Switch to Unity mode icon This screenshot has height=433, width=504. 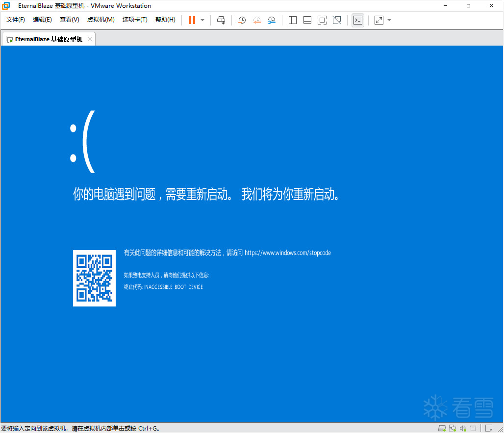point(337,20)
